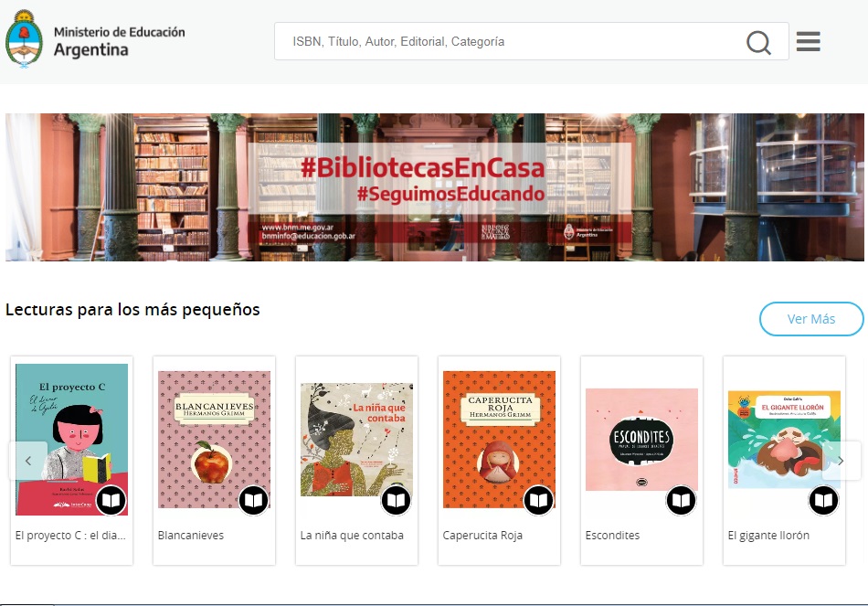Click the book icon on Escondites
Viewport: 868px width, 606px height.
(x=681, y=501)
